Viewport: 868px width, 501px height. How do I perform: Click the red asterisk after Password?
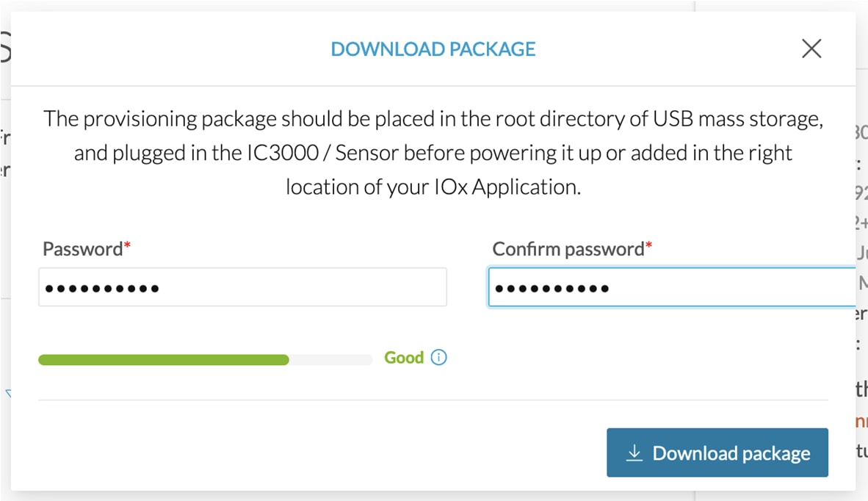[x=127, y=245]
